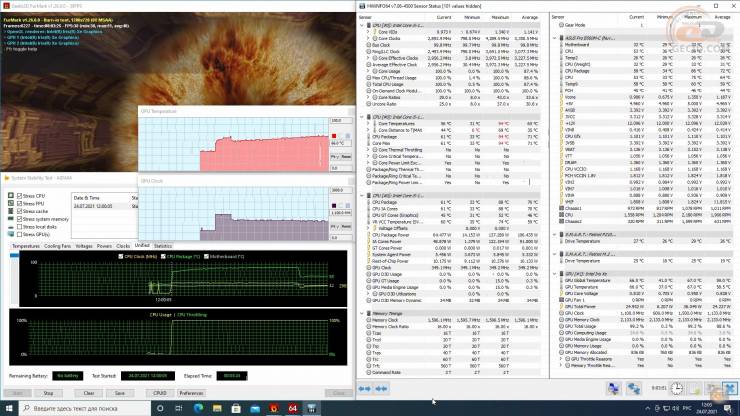Screen dimensions: 740x416
Task: Click the HWiNFO blue close X icon
Action: (731, 388)
